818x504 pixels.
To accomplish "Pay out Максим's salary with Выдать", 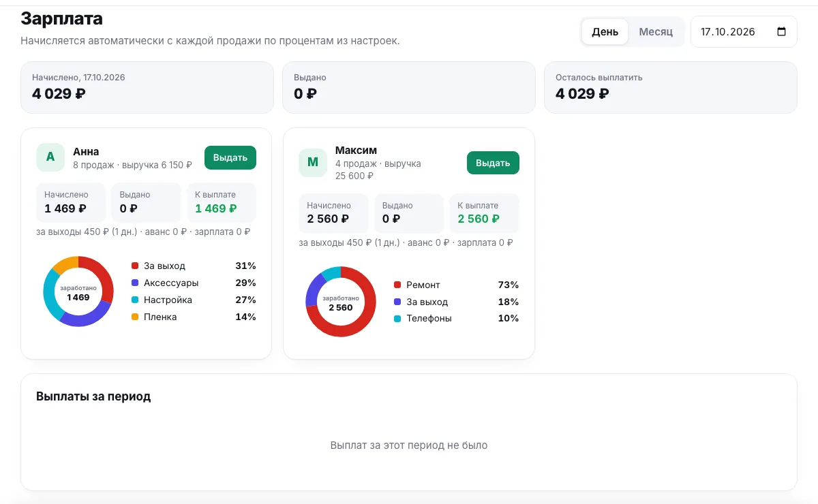I will point(493,163).
